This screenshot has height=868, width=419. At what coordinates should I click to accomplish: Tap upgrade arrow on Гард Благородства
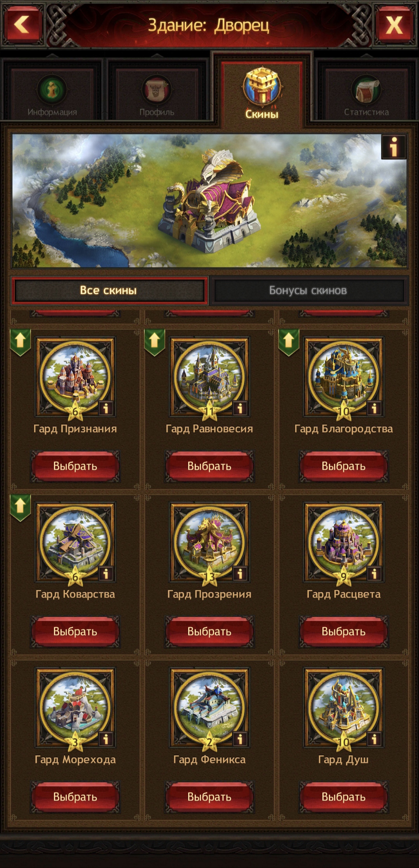point(289,342)
